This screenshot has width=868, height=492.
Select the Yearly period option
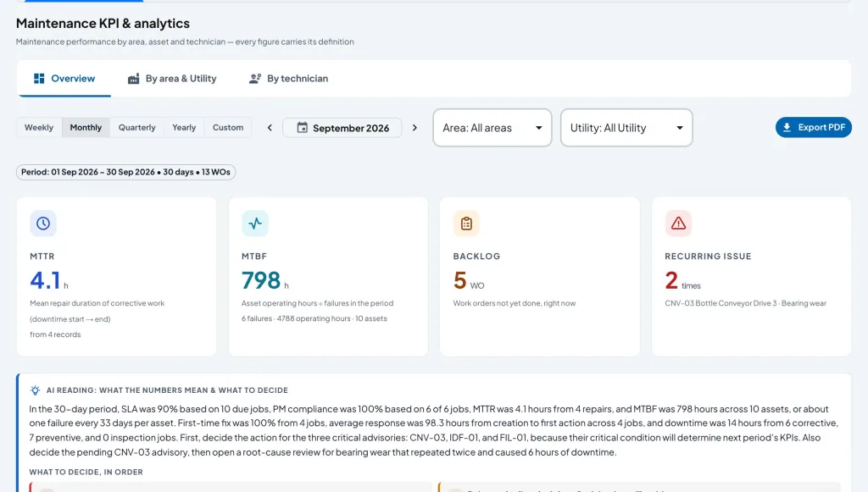pos(184,127)
